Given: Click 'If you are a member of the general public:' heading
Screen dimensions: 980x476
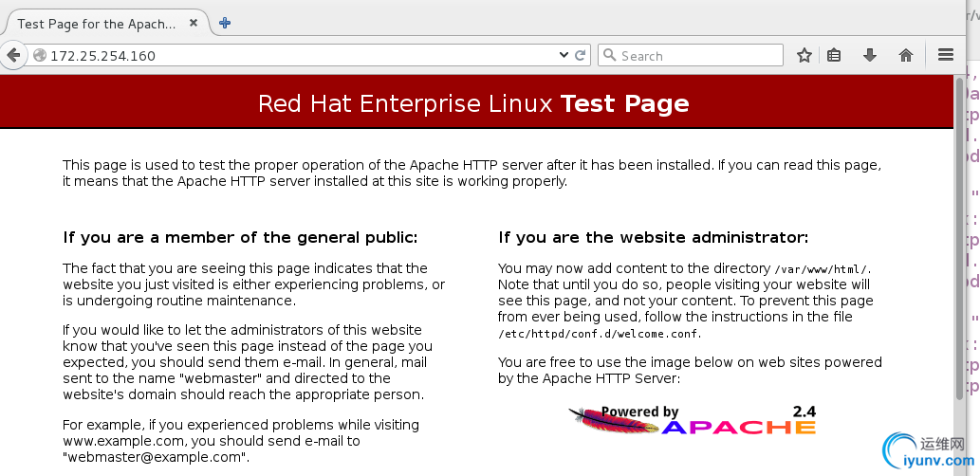Looking at the screenshot, I should point(240,237).
